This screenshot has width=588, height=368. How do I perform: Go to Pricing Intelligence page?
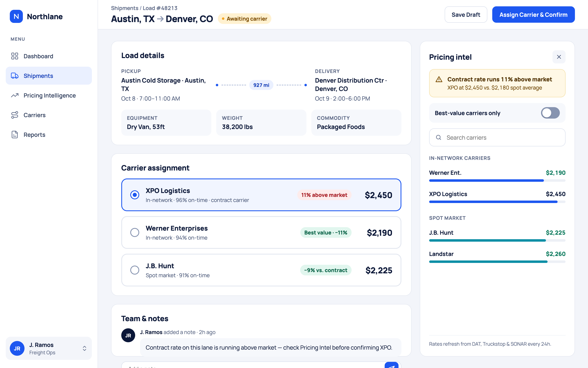pos(49,95)
